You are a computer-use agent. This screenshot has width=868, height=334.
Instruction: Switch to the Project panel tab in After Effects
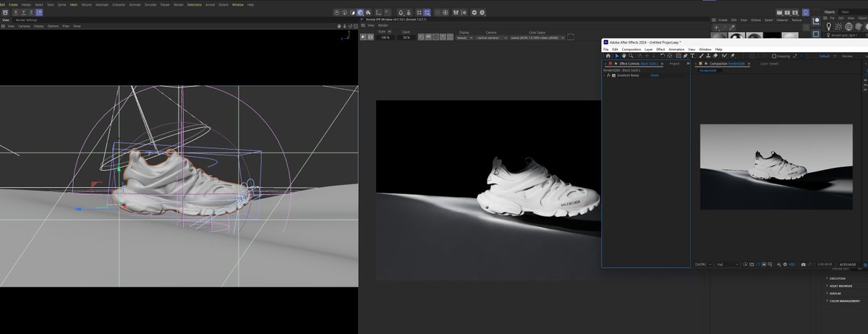674,64
